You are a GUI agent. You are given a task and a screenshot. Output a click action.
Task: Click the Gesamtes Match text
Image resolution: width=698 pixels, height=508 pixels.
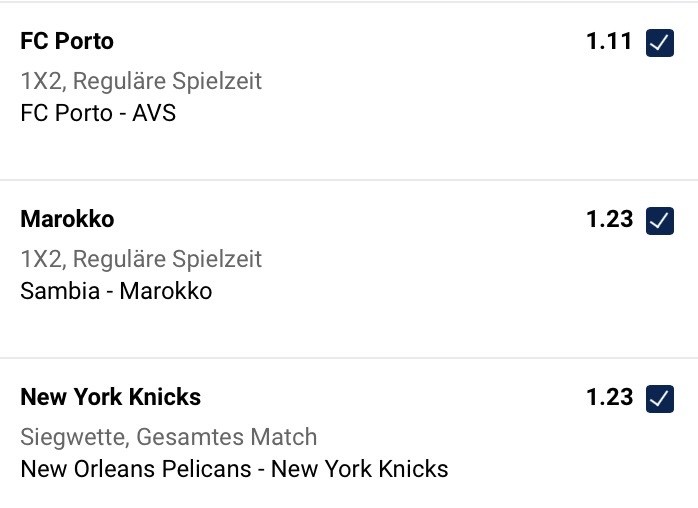tap(226, 437)
